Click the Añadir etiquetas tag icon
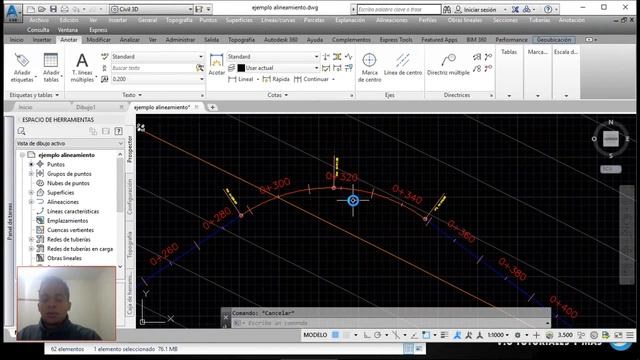This screenshot has width=640, height=360. click(21, 60)
